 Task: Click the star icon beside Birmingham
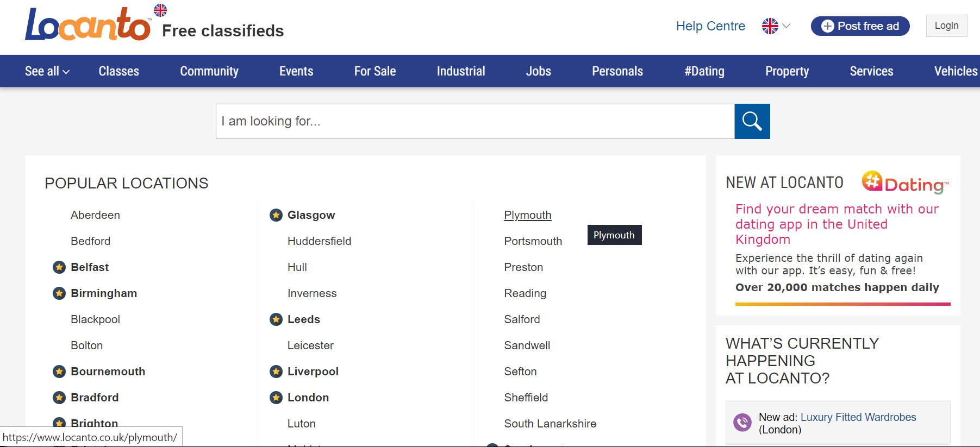59,293
